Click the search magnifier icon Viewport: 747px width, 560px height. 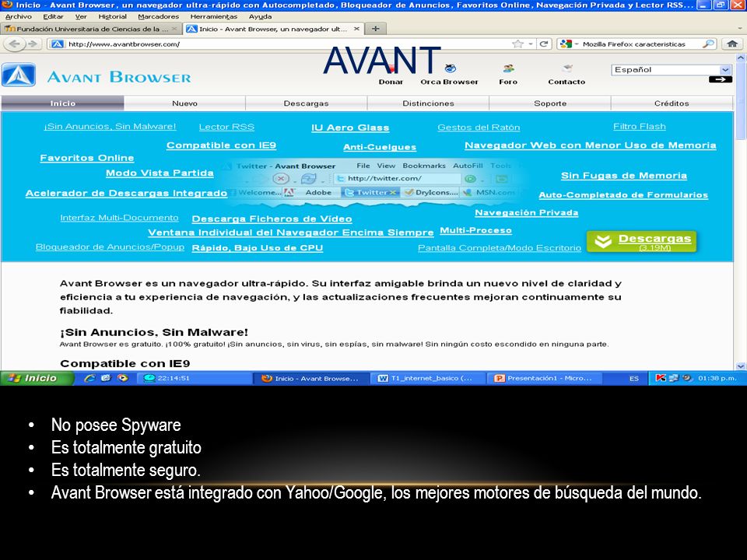pyautogui.click(x=708, y=44)
